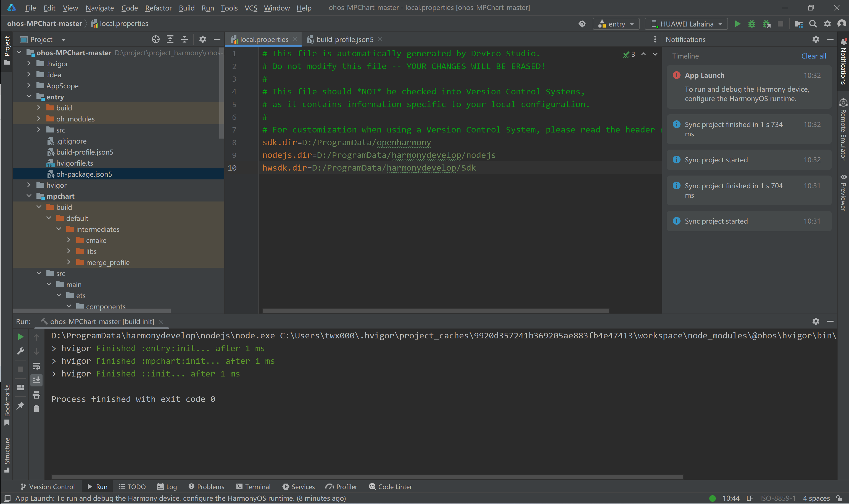Expand the .hvigor folder
This screenshot has width=849, height=504.
pos(29,63)
